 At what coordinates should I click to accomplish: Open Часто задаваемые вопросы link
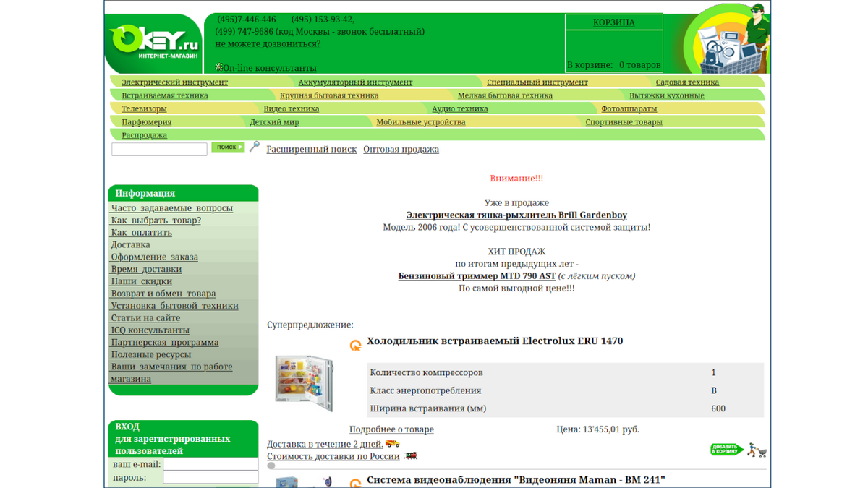pyautogui.click(x=171, y=208)
